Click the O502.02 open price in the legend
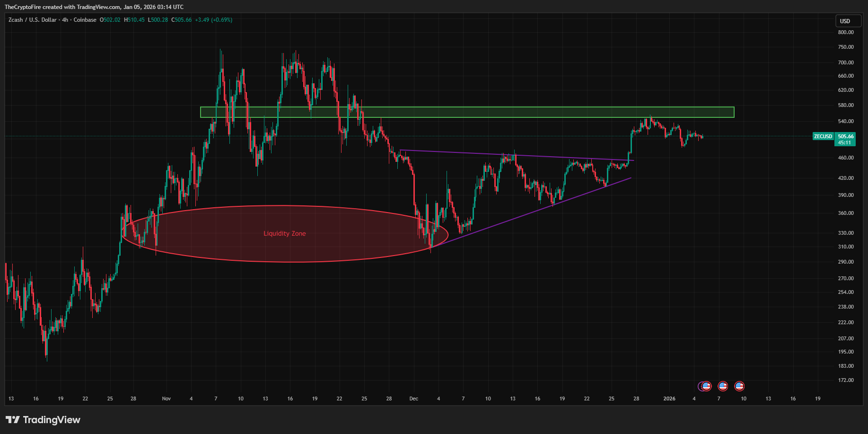Screen dimensions: 868x434 coord(109,20)
